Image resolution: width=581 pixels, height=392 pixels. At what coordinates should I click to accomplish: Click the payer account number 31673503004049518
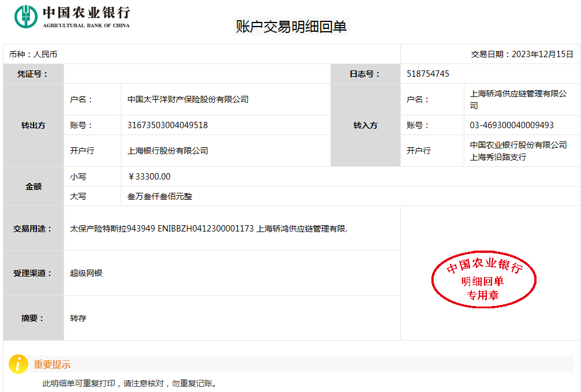click(x=167, y=125)
